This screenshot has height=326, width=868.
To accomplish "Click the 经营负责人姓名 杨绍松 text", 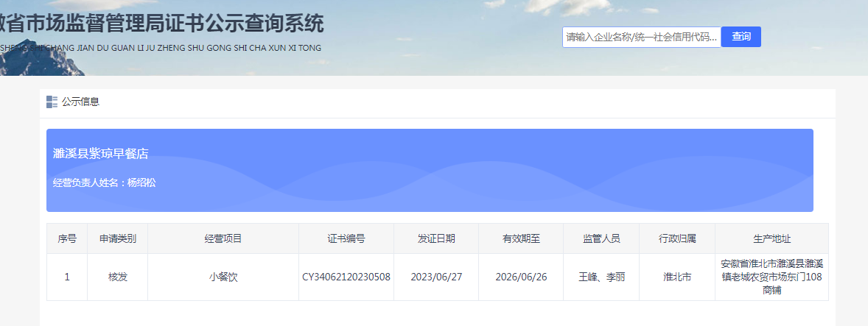I will (105, 183).
